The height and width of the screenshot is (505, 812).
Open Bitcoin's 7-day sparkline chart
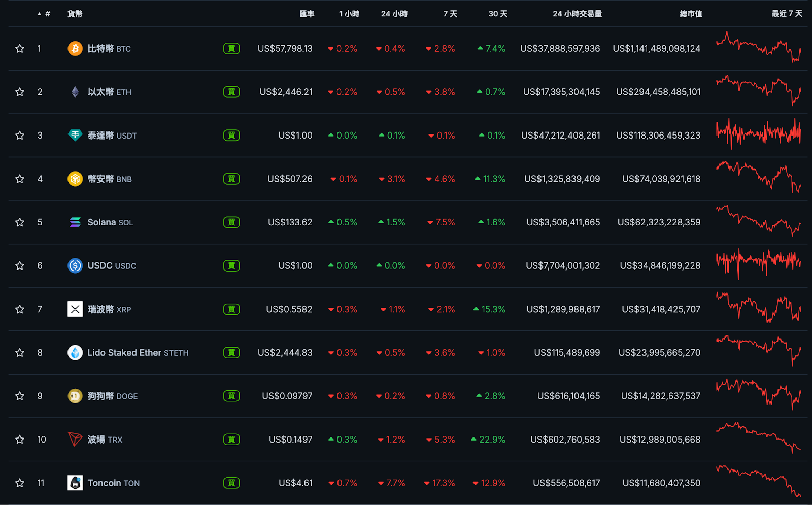point(759,47)
